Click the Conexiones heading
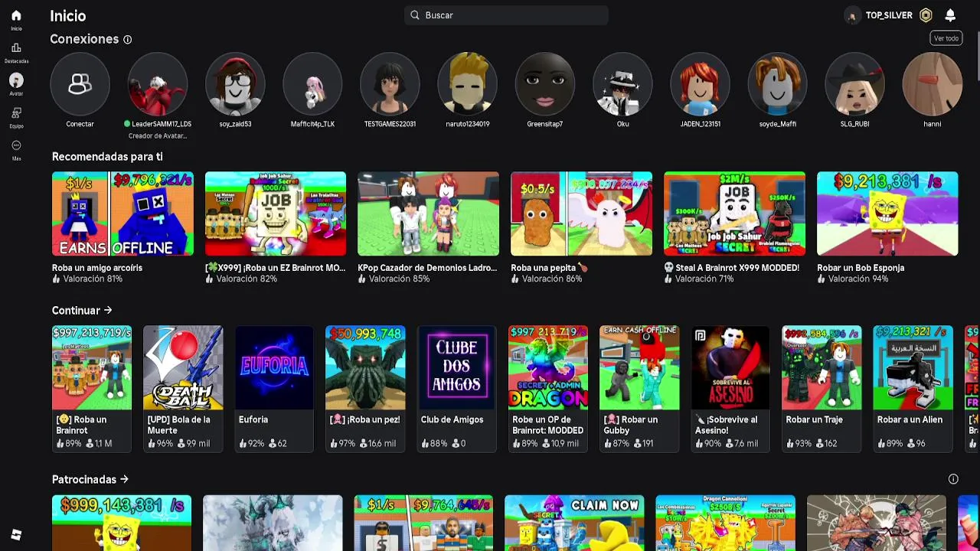980x551 pixels. click(x=84, y=39)
